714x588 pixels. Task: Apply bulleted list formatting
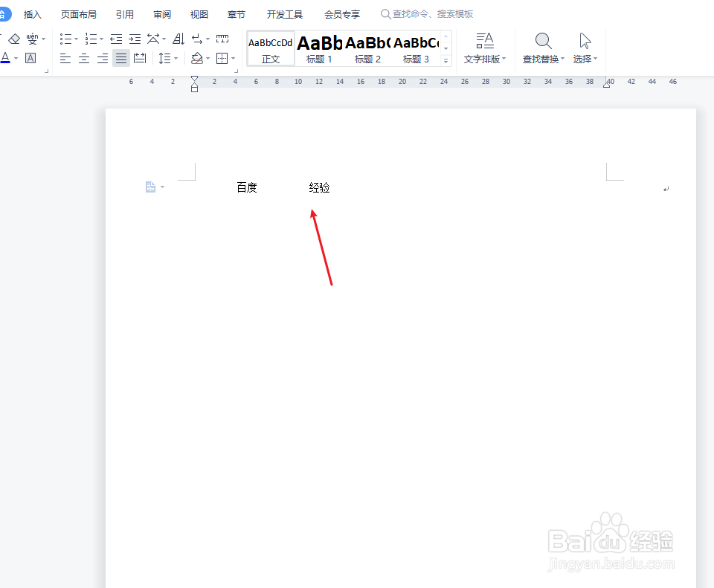[65, 39]
